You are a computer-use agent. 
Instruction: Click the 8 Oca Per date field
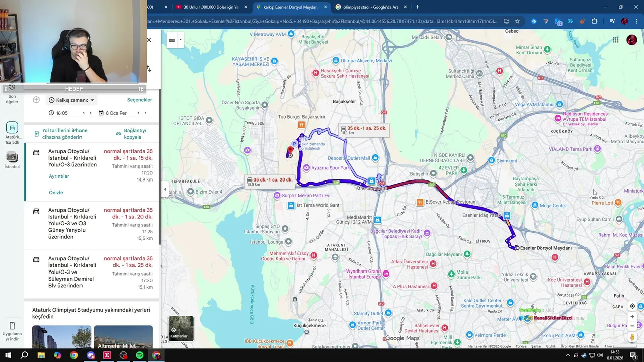[116, 113]
